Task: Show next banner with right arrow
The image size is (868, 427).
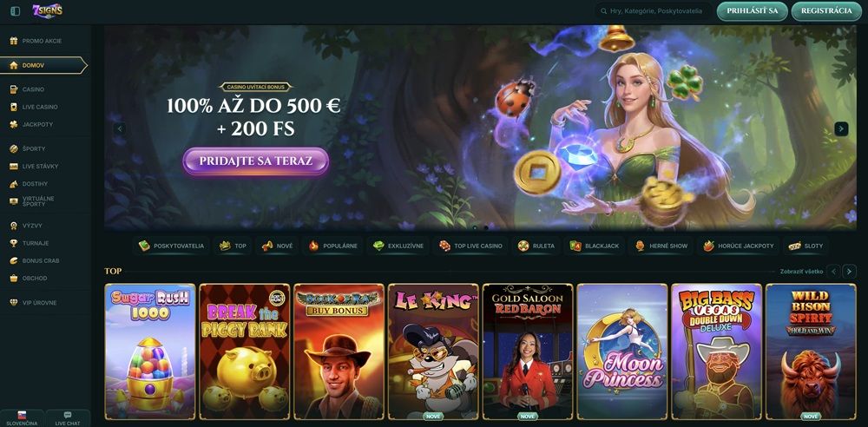Action: coord(841,129)
